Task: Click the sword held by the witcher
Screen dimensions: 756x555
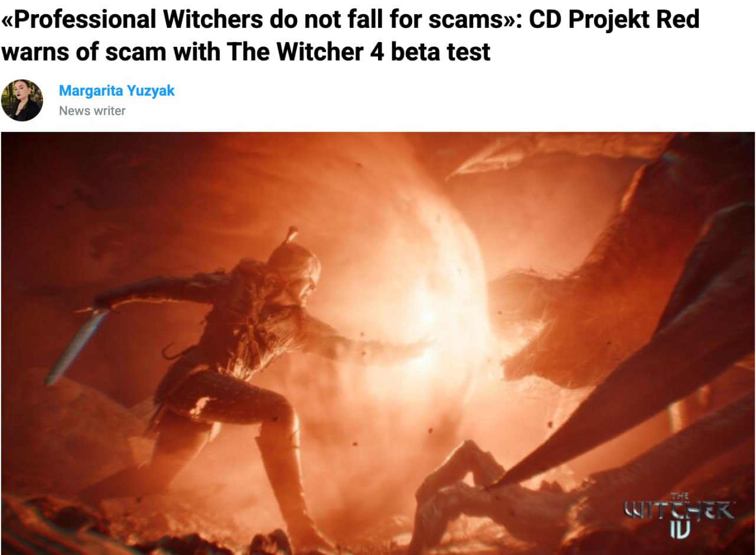Action: pyautogui.click(x=77, y=345)
